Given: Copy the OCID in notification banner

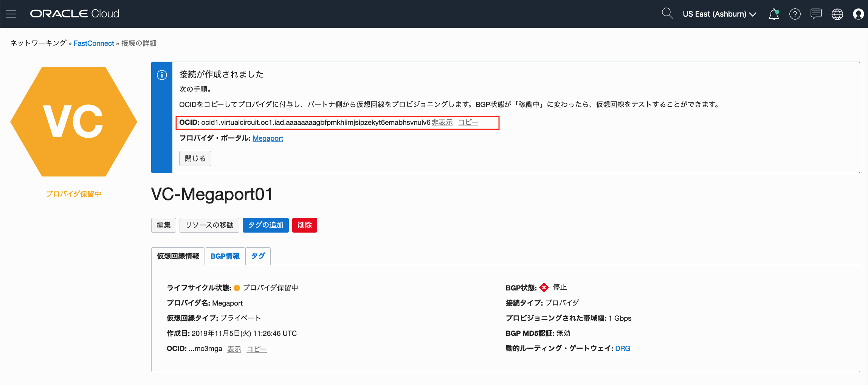Looking at the screenshot, I should pyautogui.click(x=468, y=123).
